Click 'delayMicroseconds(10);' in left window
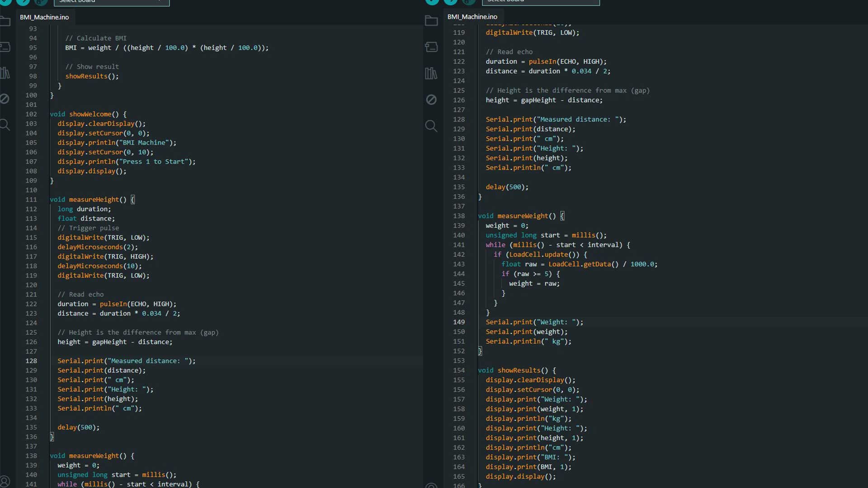Viewport: 868px width, 488px height. [99, 266]
